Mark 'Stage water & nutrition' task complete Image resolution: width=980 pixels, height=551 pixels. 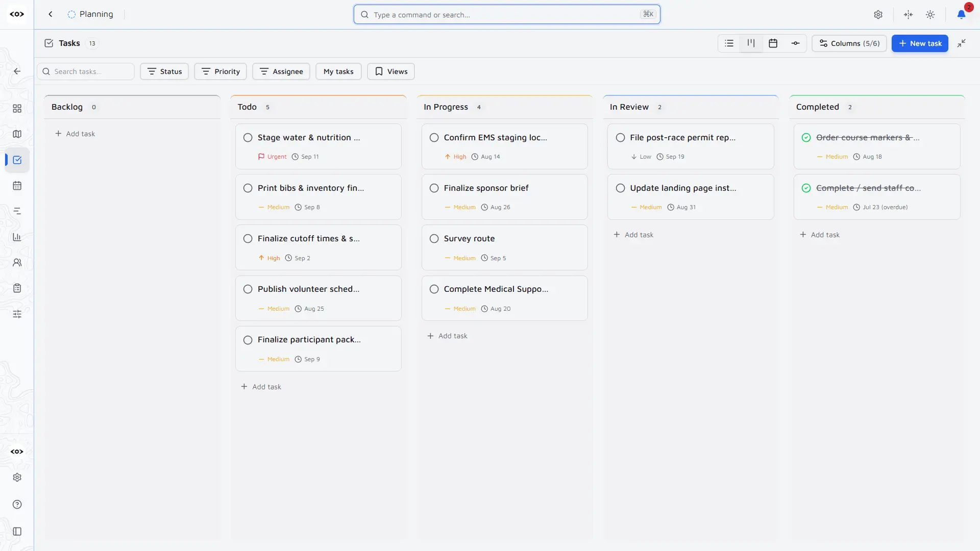(248, 138)
